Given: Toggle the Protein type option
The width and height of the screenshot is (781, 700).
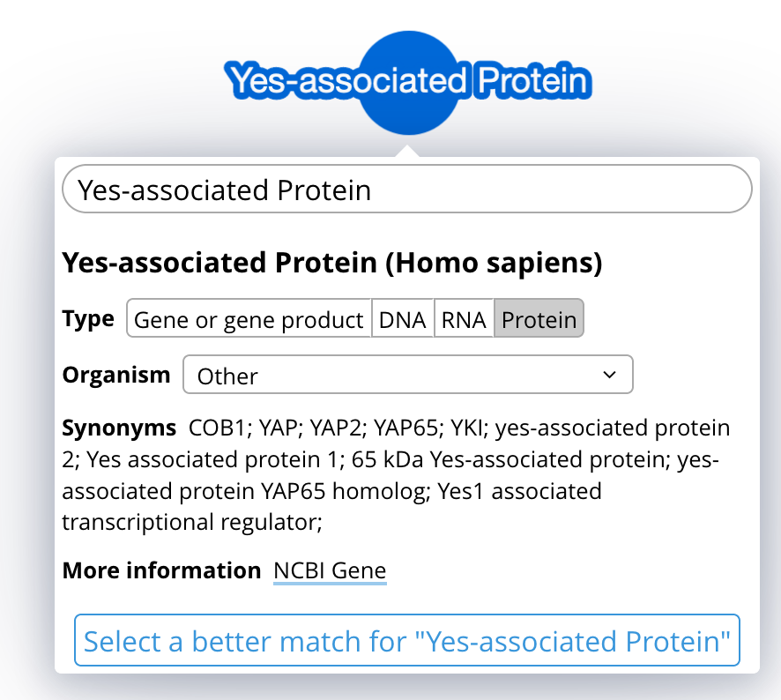Looking at the screenshot, I should tap(539, 319).
